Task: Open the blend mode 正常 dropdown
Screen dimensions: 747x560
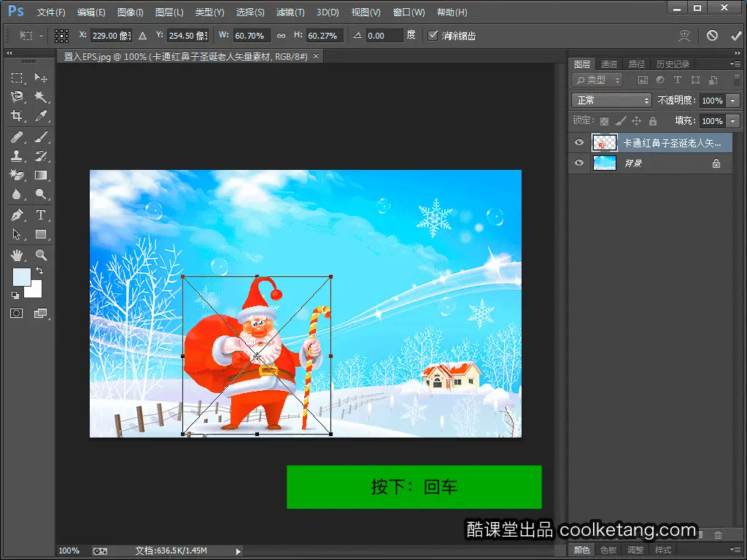Action: (x=612, y=101)
